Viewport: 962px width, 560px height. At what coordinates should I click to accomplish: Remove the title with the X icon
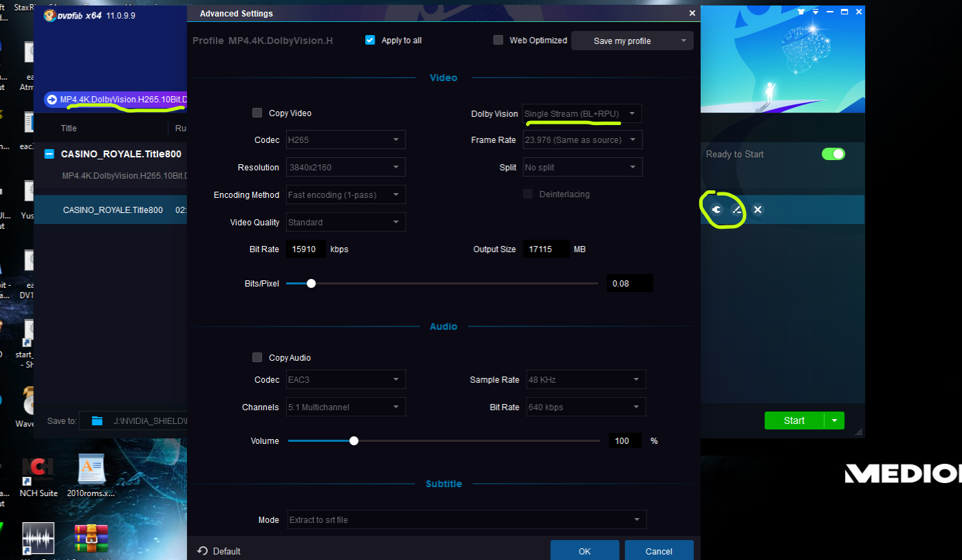(758, 210)
